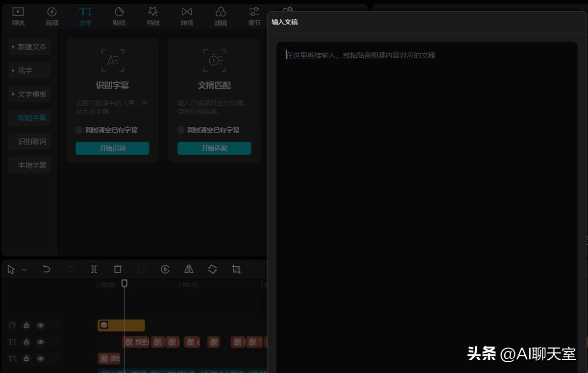This screenshot has height=373, width=588.
Task: Open the 转场 (Transitions) panel
Action: tap(187, 16)
